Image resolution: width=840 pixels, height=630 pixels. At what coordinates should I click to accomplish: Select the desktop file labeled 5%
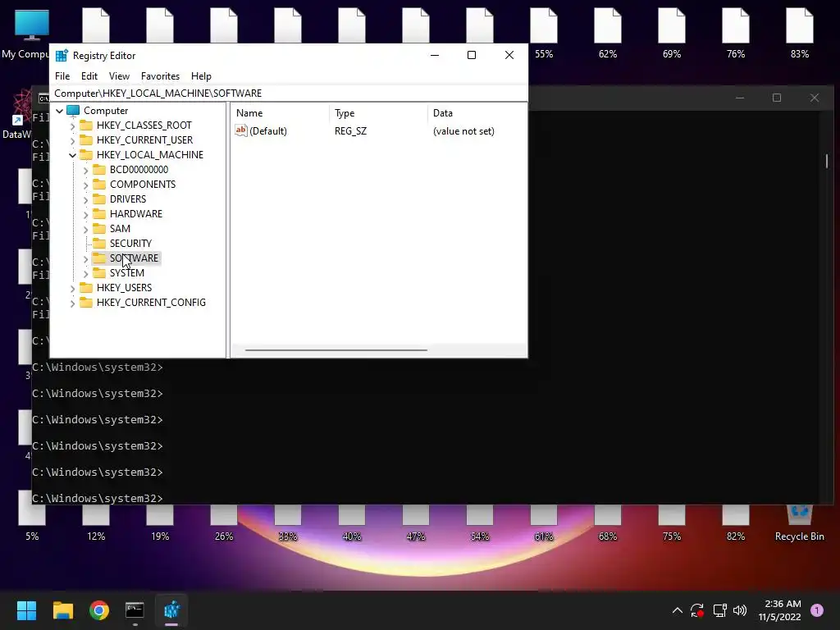click(32, 517)
